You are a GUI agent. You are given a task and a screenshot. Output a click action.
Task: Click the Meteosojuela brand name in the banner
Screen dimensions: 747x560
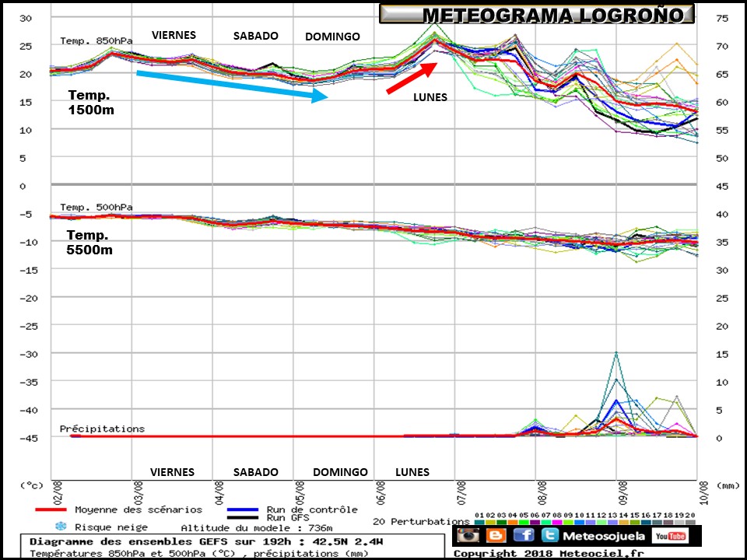[604, 536]
